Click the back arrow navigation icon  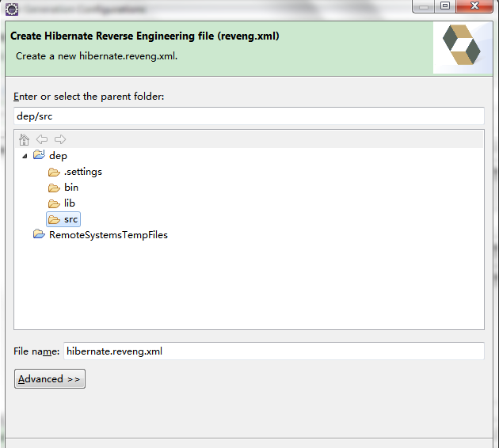click(42, 139)
